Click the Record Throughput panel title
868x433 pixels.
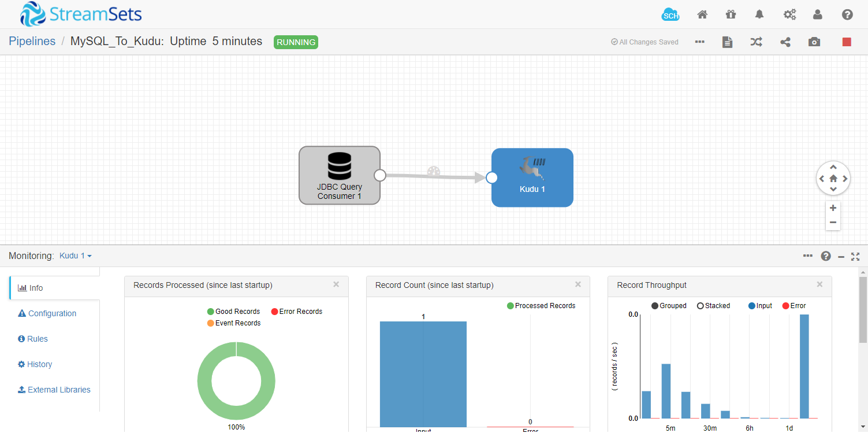tap(652, 285)
